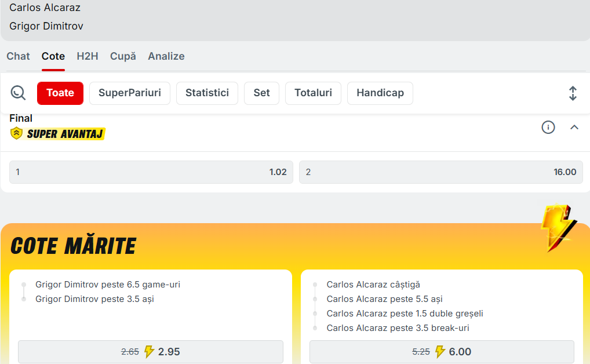Click the search magnifier icon
The image size is (590, 364).
pos(19,93)
